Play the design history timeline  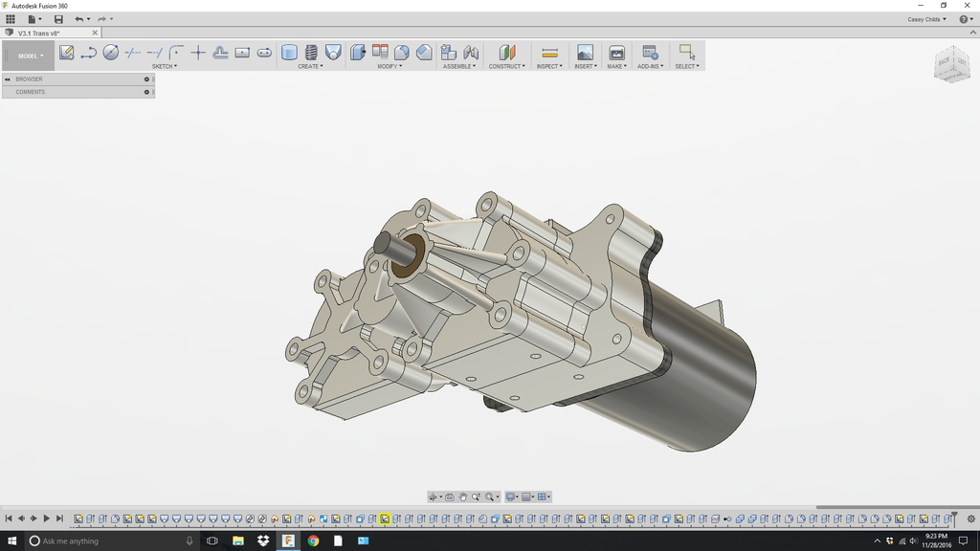pyautogui.click(x=46, y=518)
